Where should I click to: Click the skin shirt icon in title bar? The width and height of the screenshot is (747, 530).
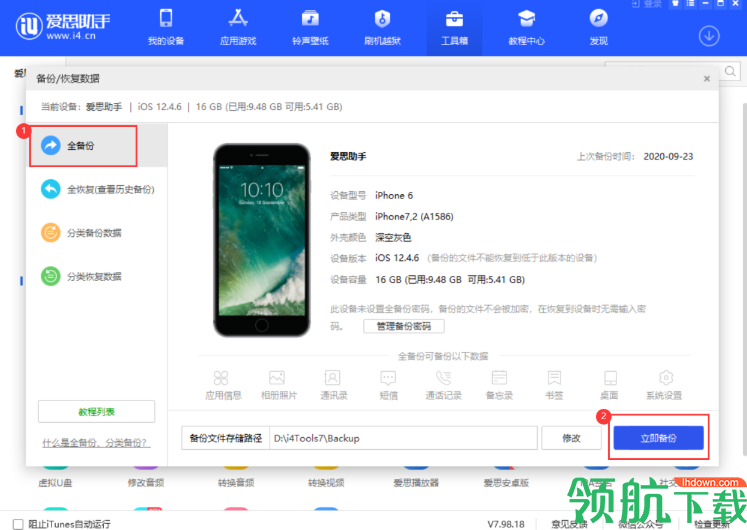click(675, 3)
